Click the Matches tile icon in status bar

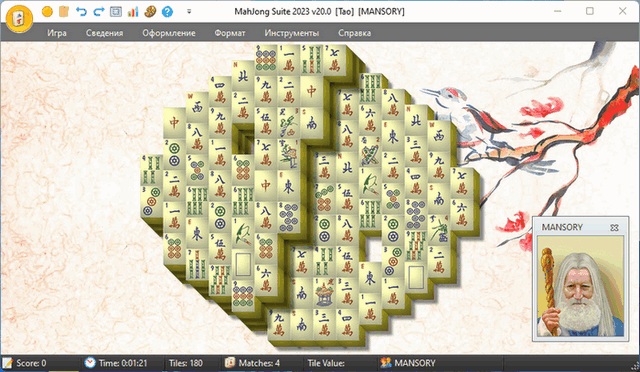(x=230, y=363)
